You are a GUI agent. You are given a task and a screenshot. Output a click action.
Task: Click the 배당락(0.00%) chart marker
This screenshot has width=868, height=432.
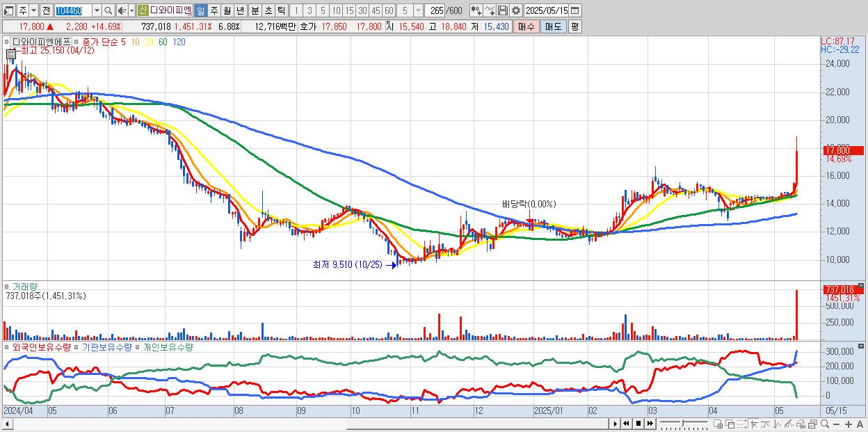click(529, 204)
